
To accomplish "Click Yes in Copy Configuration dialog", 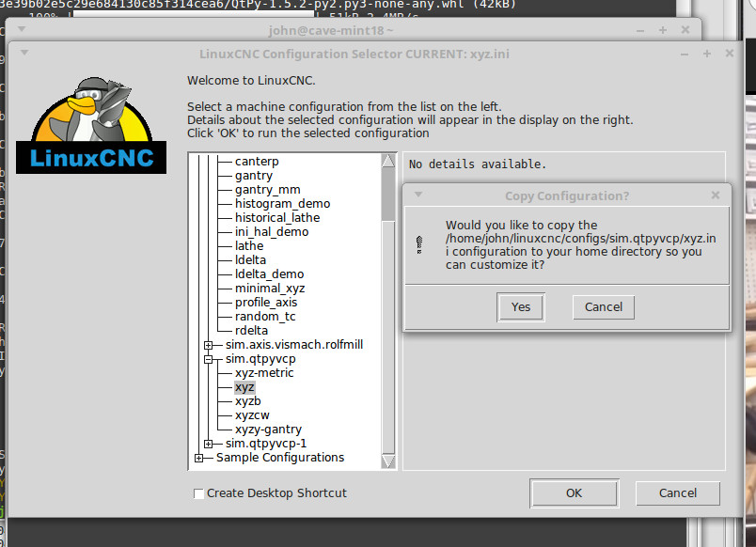I will (521, 307).
